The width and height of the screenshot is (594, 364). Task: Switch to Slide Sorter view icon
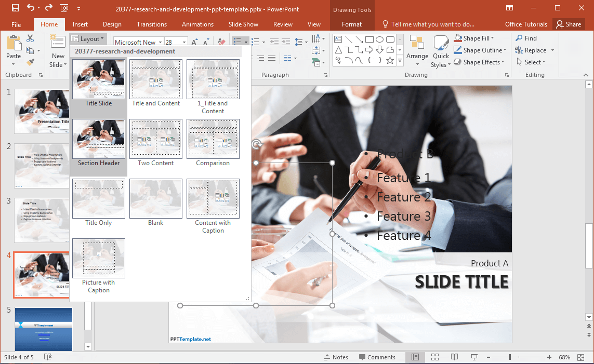pos(435,357)
